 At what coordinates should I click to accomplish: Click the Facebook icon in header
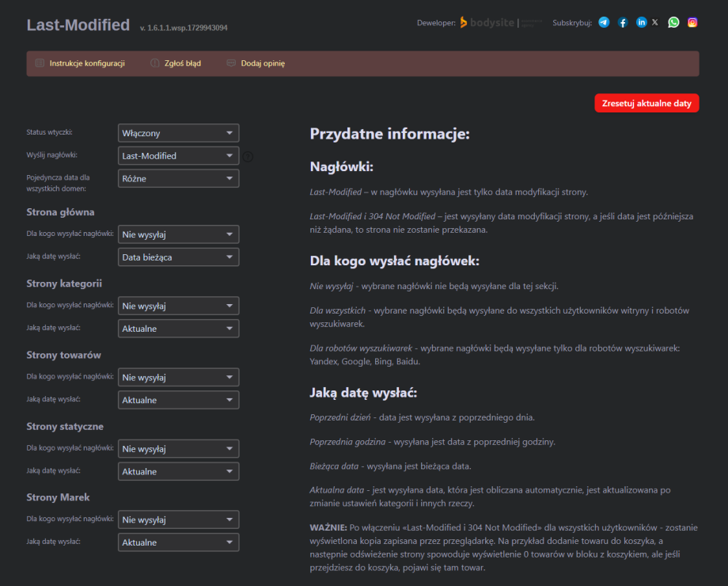click(623, 23)
